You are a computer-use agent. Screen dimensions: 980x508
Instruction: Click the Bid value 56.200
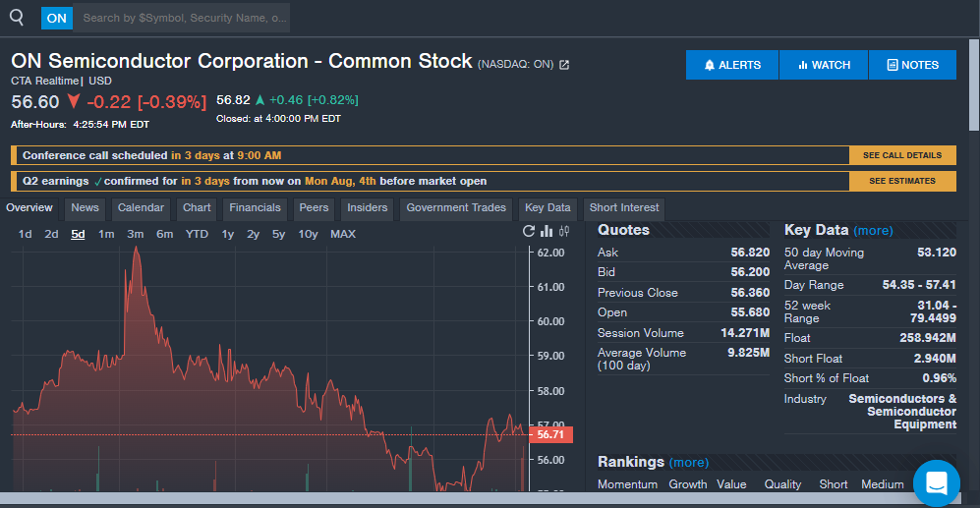click(x=750, y=272)
